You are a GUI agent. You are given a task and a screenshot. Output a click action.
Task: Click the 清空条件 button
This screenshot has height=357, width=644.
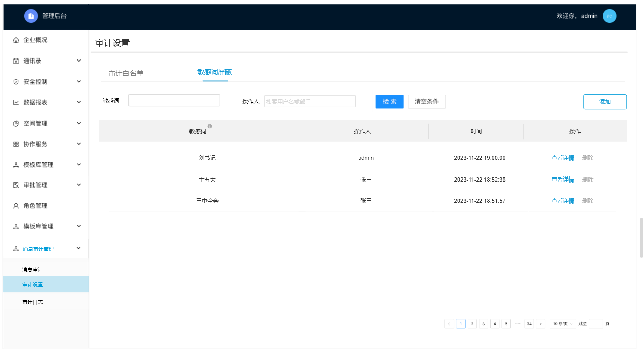point(427,101)
